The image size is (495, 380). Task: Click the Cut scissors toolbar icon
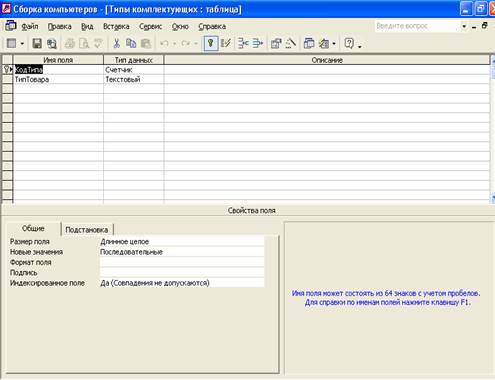click(x=116, y=43)
